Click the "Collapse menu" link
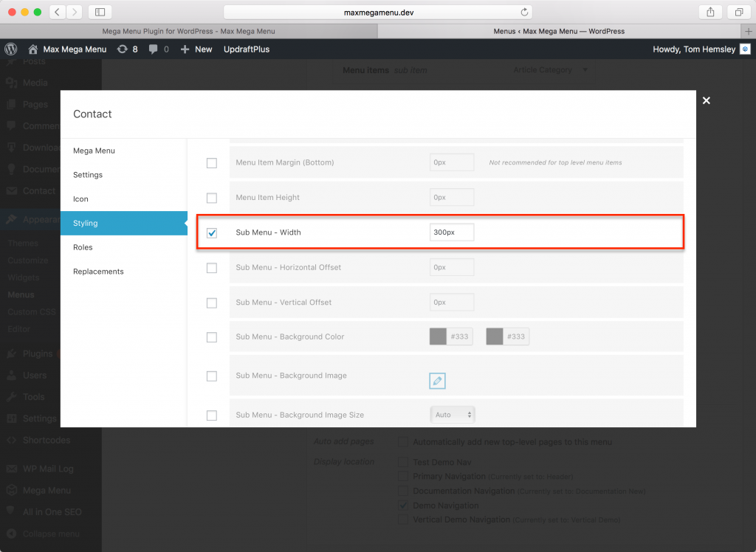The image size is (756, 552). click(x=44, y=534)
